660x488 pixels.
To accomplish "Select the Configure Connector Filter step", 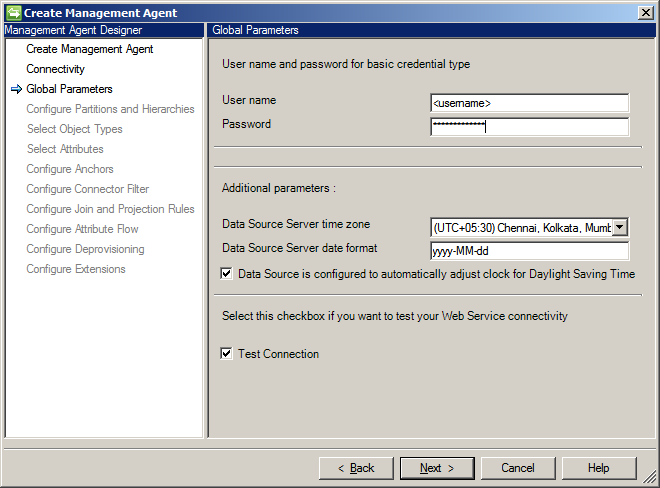I will pos(88,189).
